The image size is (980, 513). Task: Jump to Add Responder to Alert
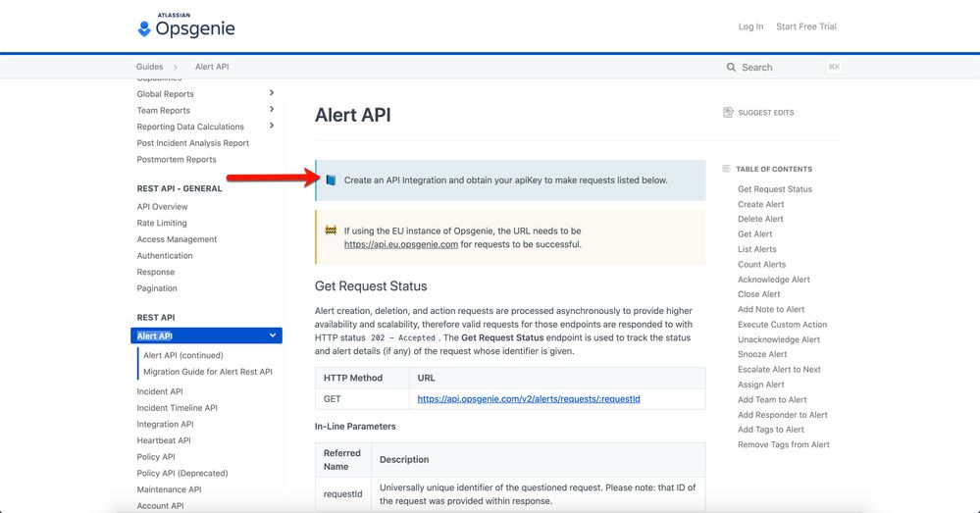782,414
